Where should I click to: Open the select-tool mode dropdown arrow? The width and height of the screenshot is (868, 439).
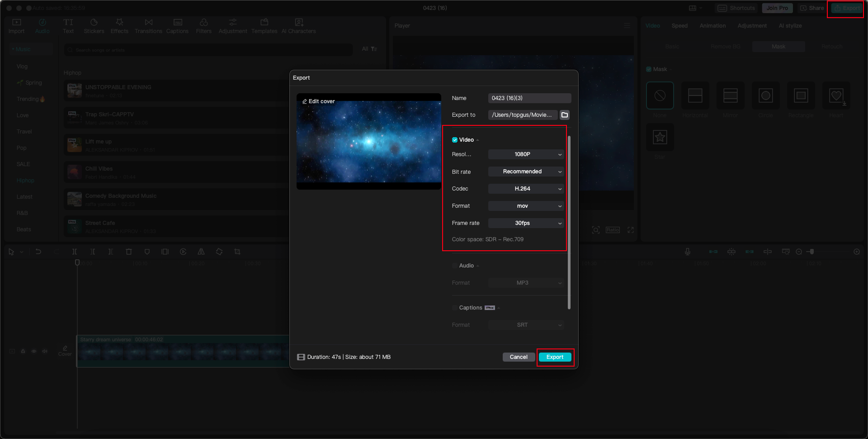21,252
